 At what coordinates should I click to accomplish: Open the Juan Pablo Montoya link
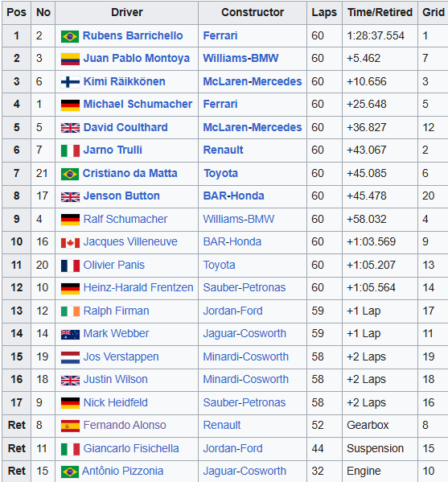point(137,59)
